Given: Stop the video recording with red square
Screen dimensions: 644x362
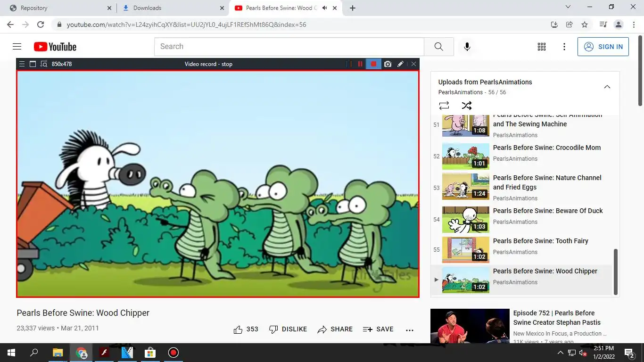Looking at the screenshot, I should [x=373, y=64].
